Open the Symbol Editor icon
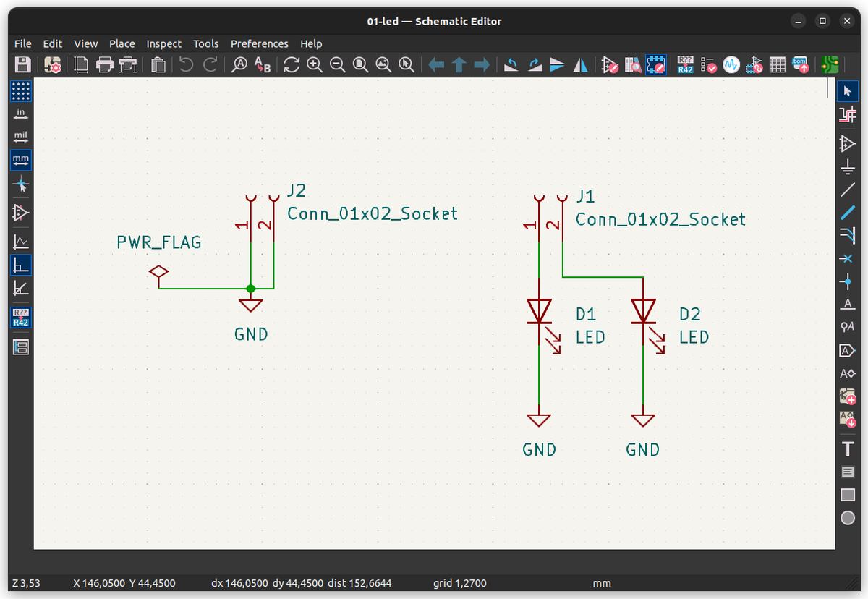 pyautogui.click(x=610, y=65)
